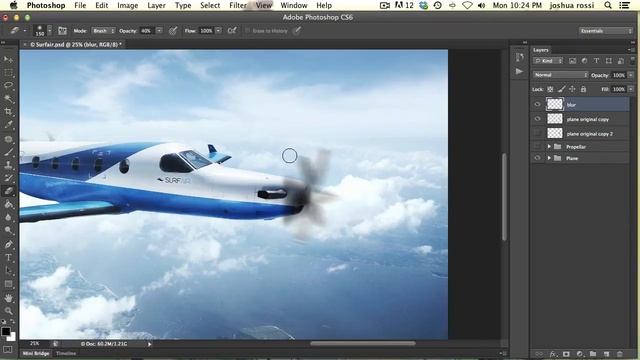Select the History Brush tool

(x=8, y=178)
